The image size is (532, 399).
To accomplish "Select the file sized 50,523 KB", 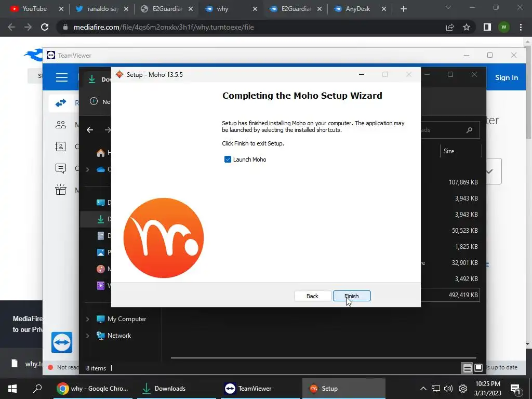I will 464,230.
